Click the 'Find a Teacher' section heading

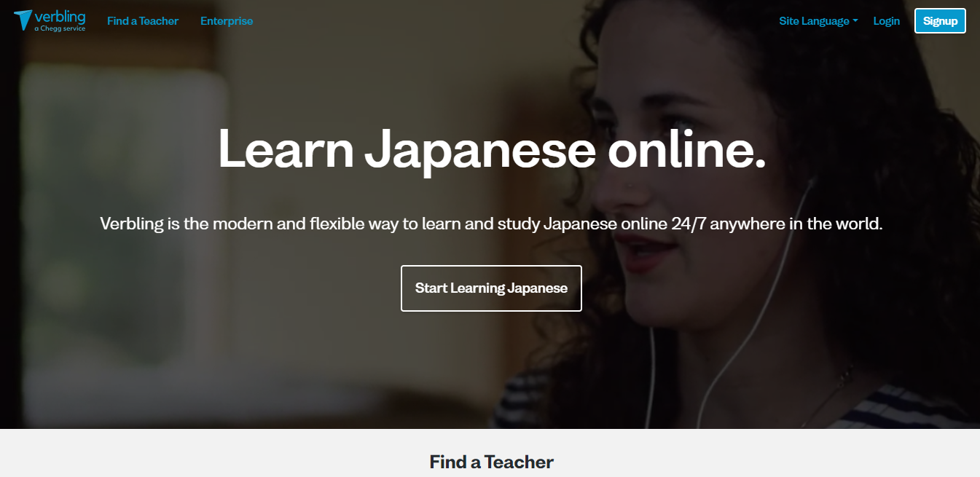(491, 462)
